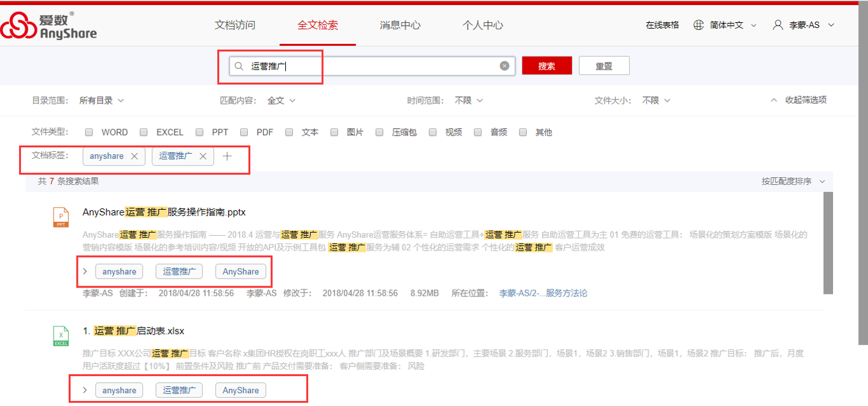
Task: Check the 文本 file type
Action: coord(289,133)
